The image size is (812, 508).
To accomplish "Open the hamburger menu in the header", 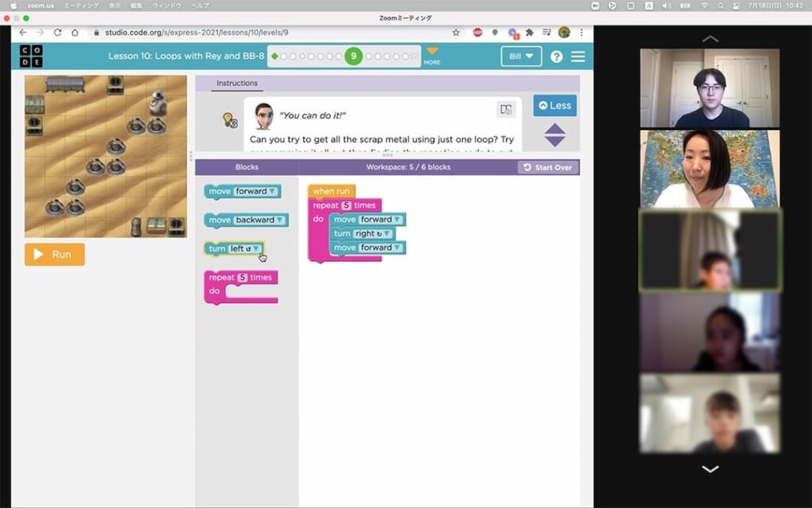I will (x=578, y=56).
